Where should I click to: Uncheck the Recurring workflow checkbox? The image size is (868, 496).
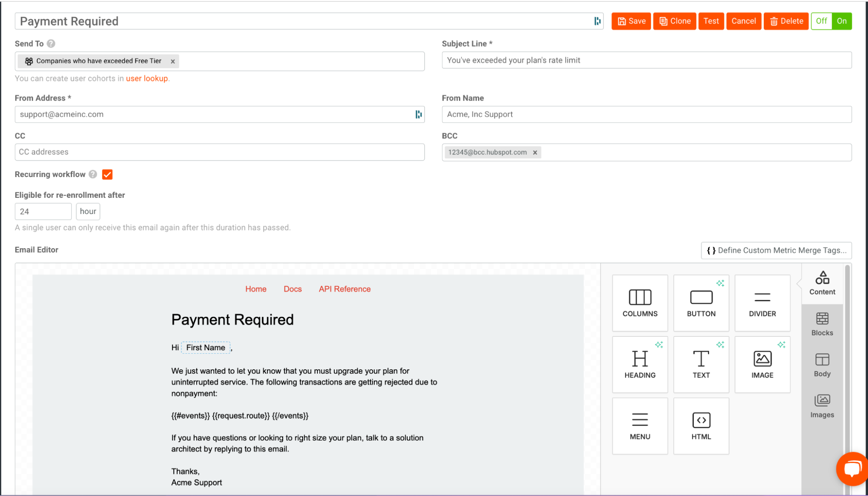[107, 174]
